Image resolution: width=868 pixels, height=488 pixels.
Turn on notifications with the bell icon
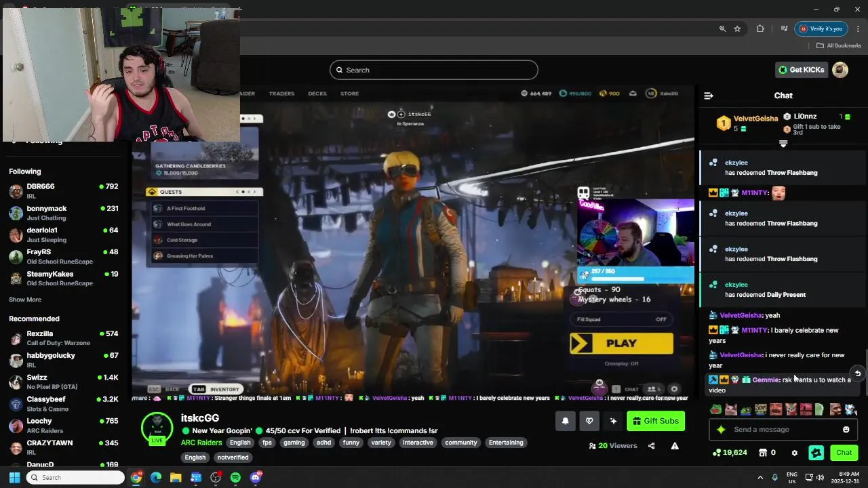coord(566,421)
